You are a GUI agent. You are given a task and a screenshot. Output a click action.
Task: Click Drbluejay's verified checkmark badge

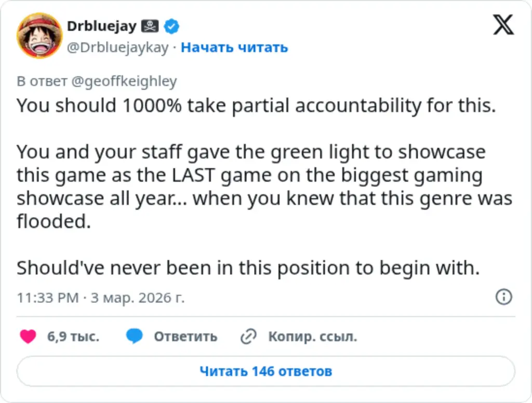coord(171,26)
